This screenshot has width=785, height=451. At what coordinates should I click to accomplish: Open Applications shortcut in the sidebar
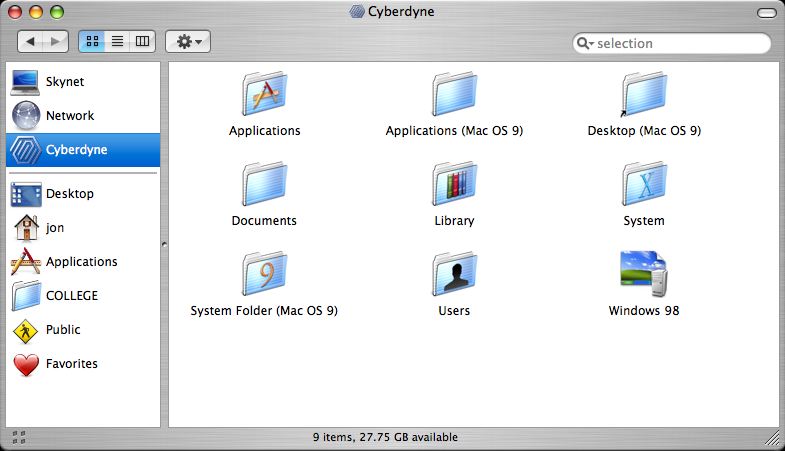83,262
